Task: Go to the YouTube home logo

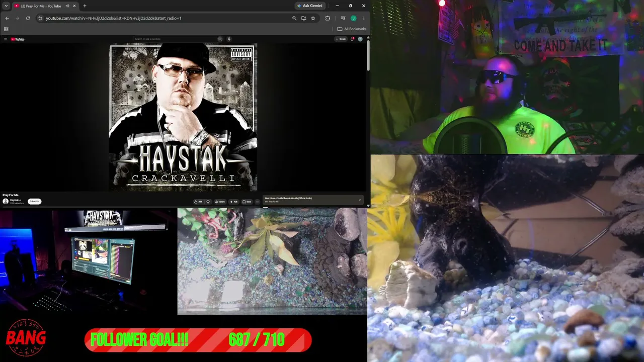Action: (x=18, y=39)
